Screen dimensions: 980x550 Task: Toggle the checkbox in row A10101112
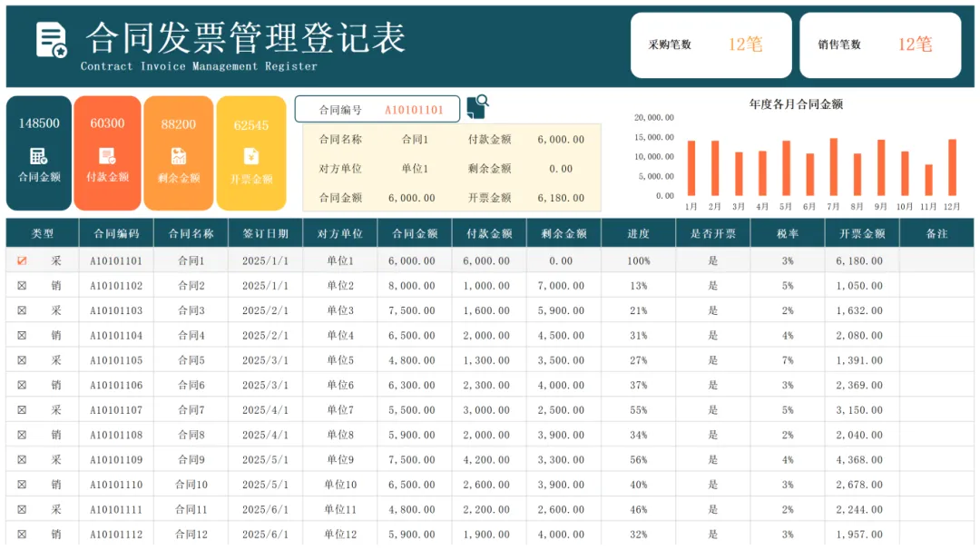(x=22, y=535)
